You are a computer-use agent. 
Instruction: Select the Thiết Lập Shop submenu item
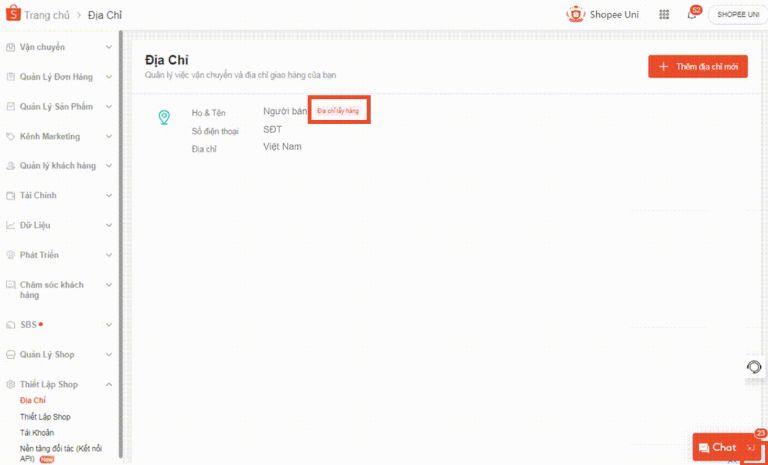45,416
